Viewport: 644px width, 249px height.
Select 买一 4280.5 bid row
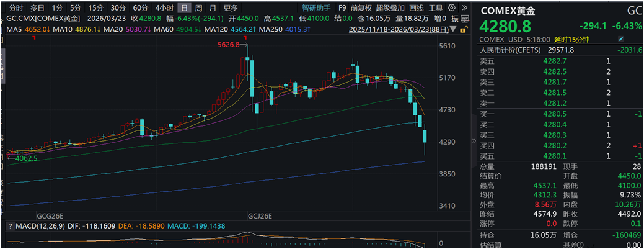[561, 114]
